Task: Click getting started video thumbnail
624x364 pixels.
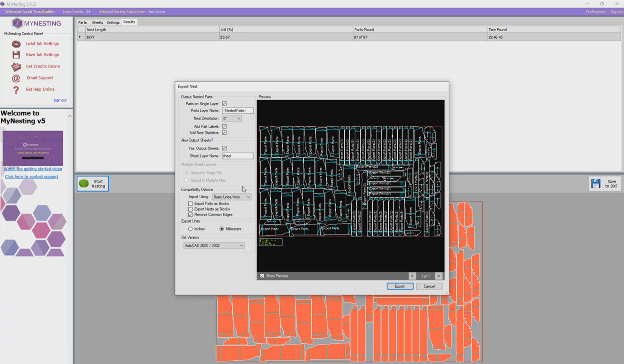Action: click(33, 148)
